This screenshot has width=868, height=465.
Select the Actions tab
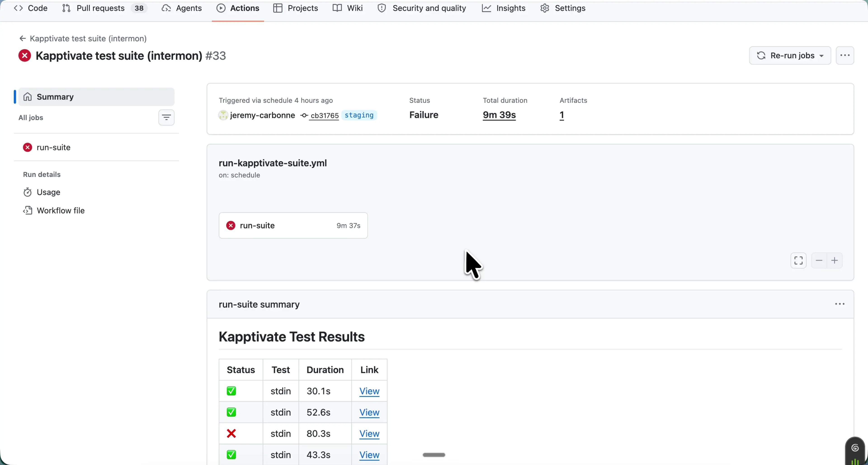point(238,8)
